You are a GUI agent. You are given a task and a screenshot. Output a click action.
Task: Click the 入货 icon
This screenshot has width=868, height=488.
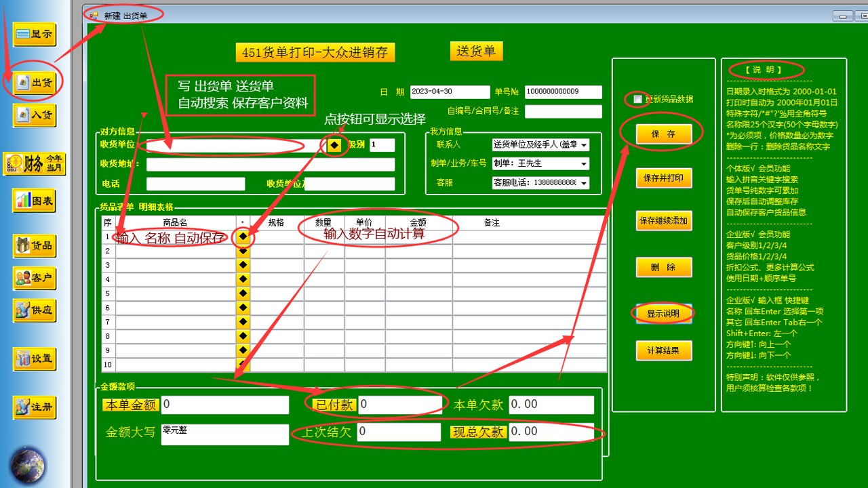[34, 115]
